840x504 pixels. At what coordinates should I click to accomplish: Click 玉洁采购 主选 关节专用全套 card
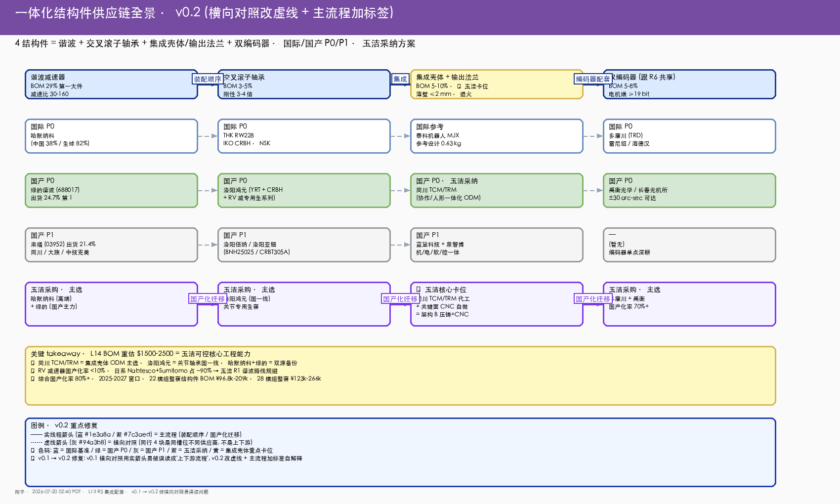(304, 304)
